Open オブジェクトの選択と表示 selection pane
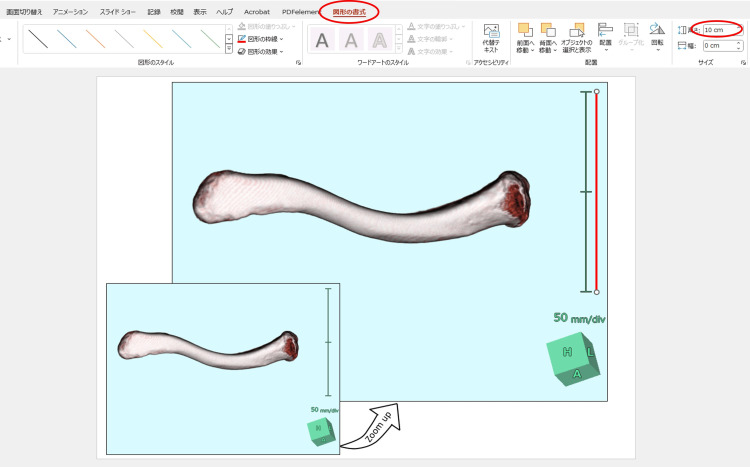The image size is (750, 467). click(576, 38)
